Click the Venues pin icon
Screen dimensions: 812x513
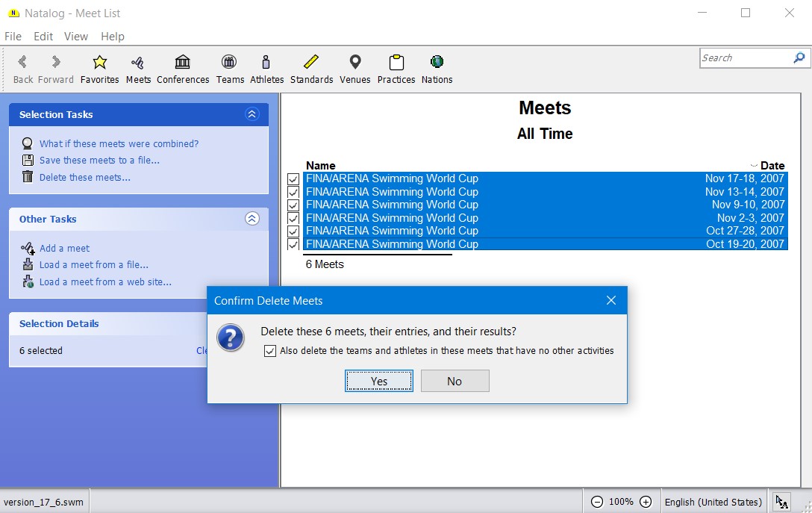point(355,63)
